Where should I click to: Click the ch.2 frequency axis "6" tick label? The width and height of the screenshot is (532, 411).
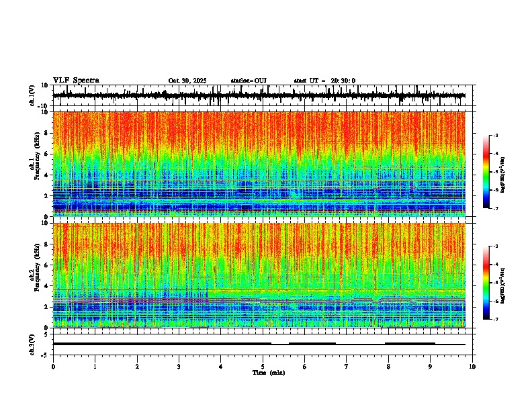pos(47,265)
